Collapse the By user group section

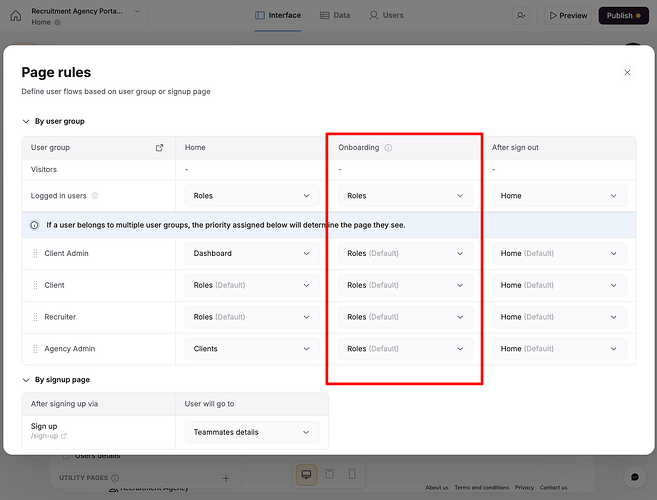pyautogui.click(x=26, y=121)
